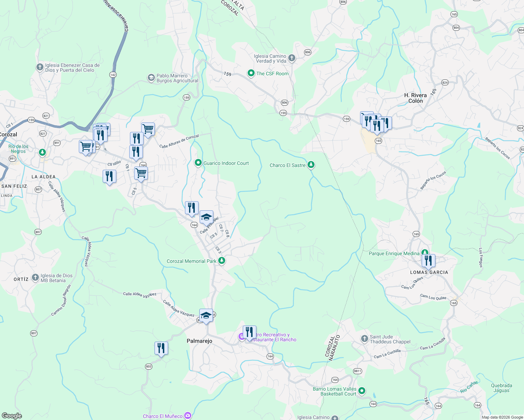Select the Los Fuegos road label
This screenshot has height=420, width=524.
coord(481,258)
